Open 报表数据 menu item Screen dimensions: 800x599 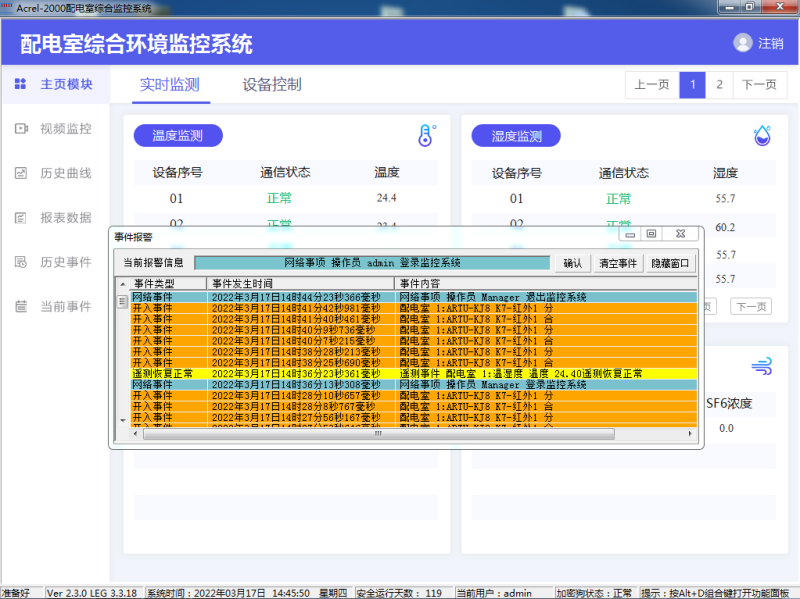click(66, 218)
